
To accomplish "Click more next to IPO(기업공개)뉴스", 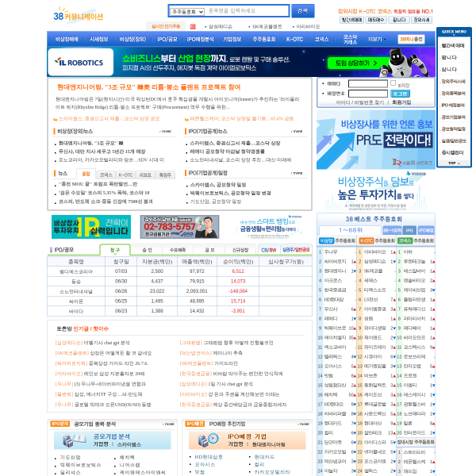I will click(297, 132).
